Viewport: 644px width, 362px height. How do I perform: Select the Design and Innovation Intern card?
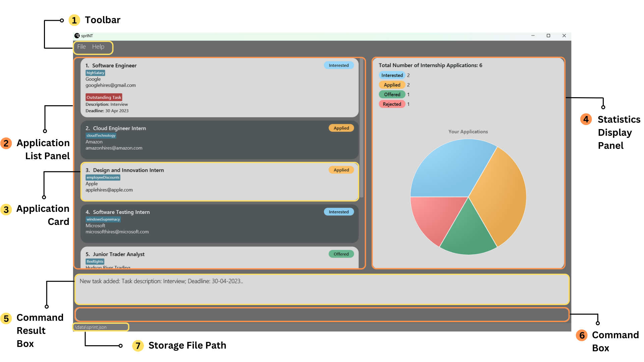[219, 182]
